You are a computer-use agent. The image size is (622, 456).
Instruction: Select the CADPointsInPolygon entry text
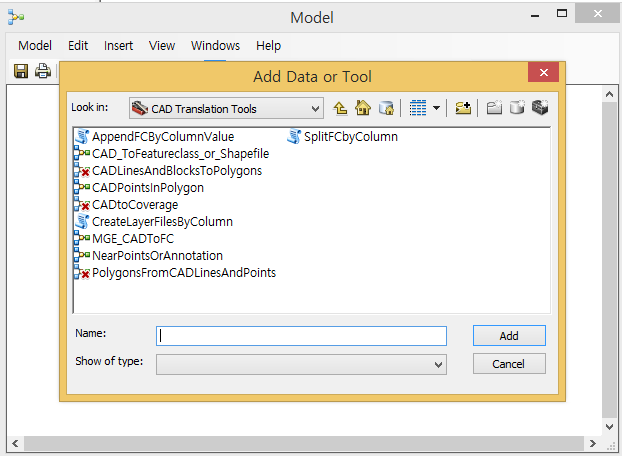pos(148,188)
